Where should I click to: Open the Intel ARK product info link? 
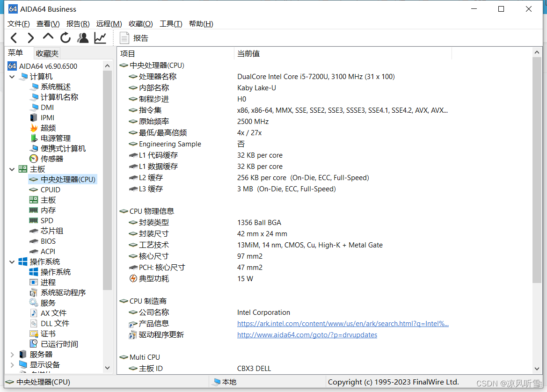tap(343, 324)
